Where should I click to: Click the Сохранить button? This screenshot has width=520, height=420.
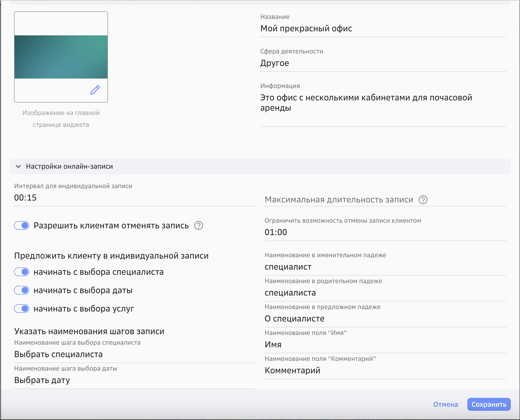coord(489,404)
